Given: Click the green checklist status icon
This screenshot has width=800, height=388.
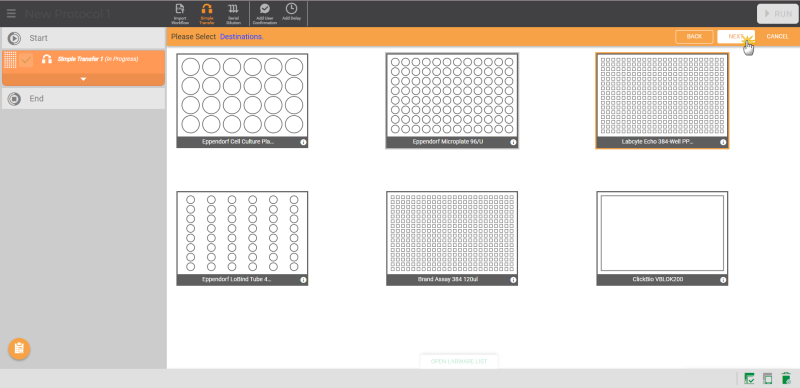Looking at the screenshot, I should (x=749, y=378).
